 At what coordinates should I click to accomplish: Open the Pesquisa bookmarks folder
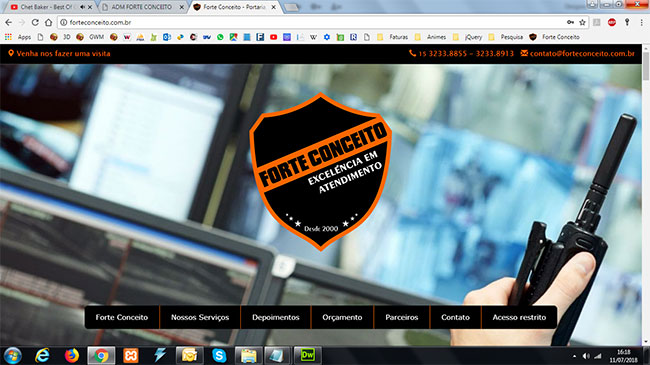(505, 37)
